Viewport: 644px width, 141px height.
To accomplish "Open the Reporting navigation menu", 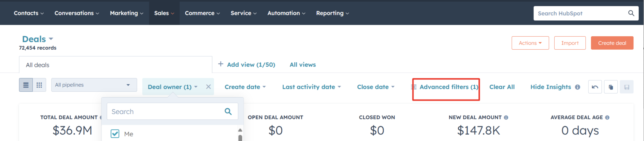I will (x=332, y=13).
